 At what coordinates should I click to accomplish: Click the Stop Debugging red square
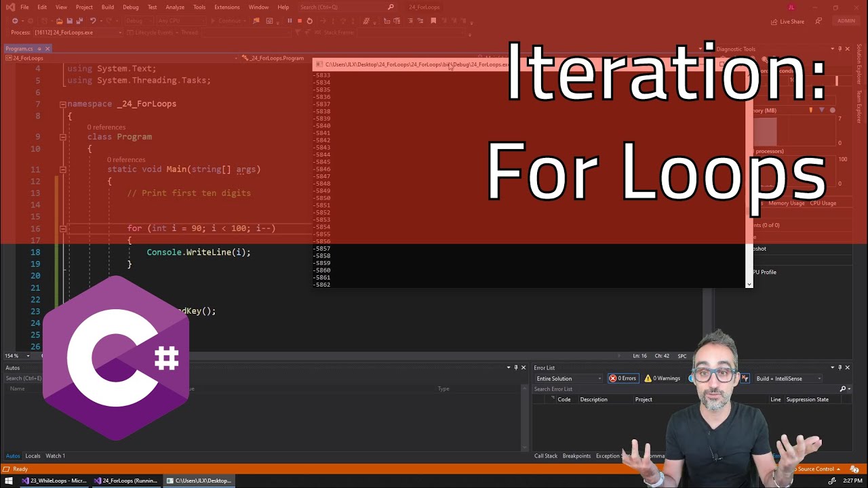[x=300, y=21]
